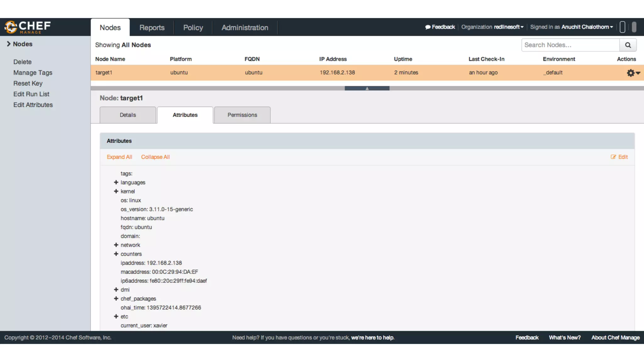Expand the dmi attribute
The height and width of the screenshot is (362, 644).
coord(116,289)
